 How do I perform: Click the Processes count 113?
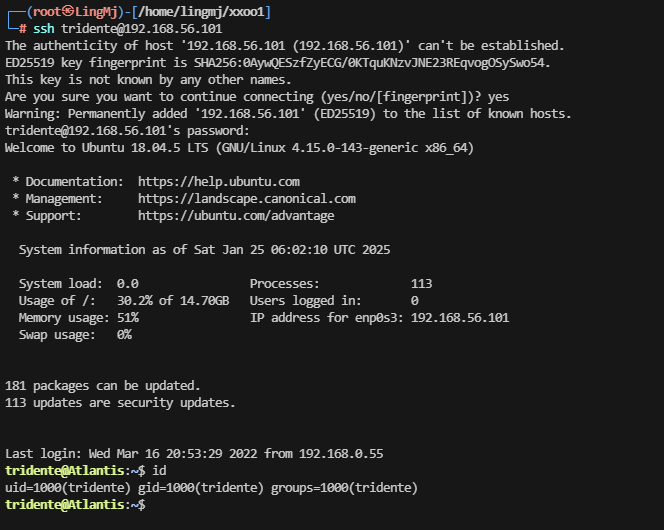point(421,284)
